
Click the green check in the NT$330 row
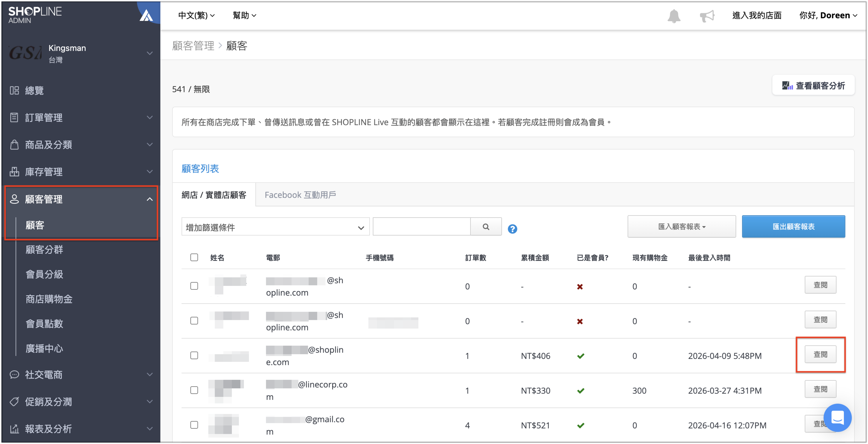point(581,391)
